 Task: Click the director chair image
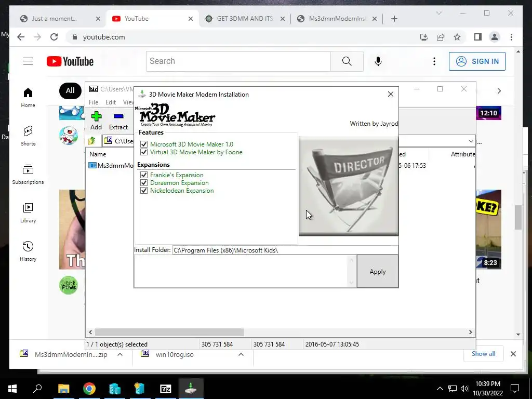(x=349, y=186)
